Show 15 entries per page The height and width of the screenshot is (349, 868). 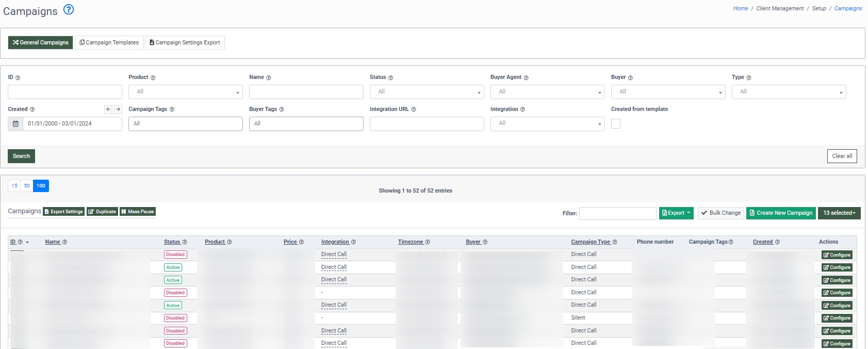coord(14,186)
